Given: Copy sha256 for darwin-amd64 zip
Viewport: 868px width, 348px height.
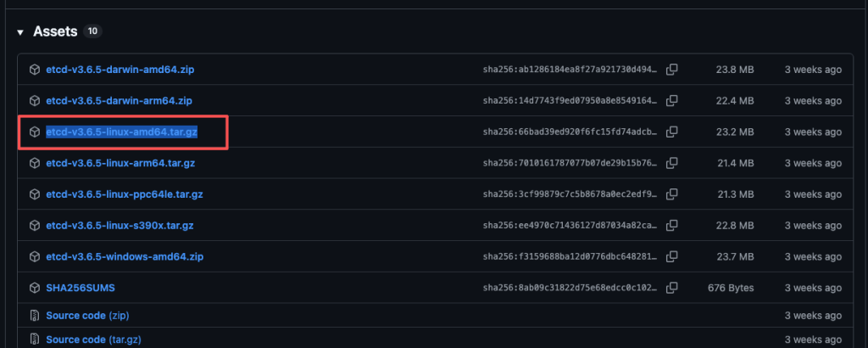Looking at the screenshot, I should click(x=672, y=70).
